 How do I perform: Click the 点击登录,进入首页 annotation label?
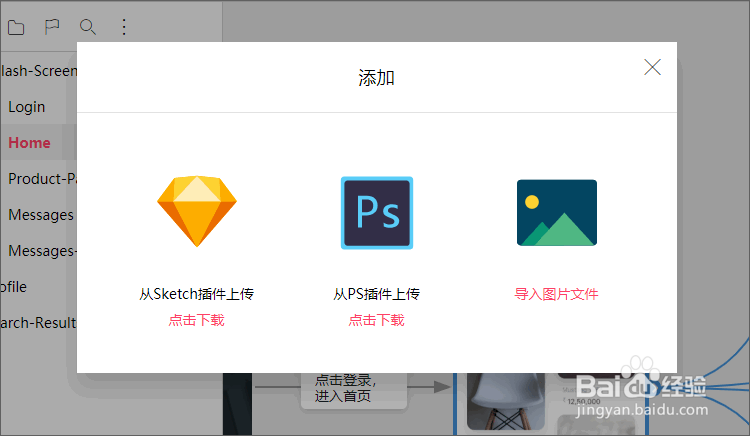tap(353, 389)
